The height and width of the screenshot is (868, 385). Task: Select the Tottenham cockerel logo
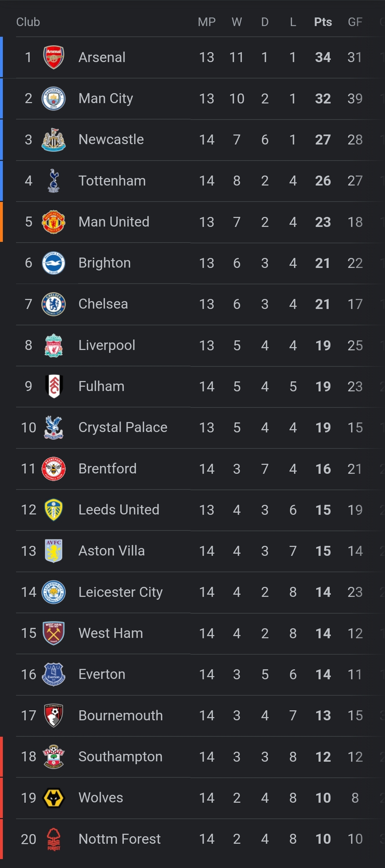coord(54,181)
